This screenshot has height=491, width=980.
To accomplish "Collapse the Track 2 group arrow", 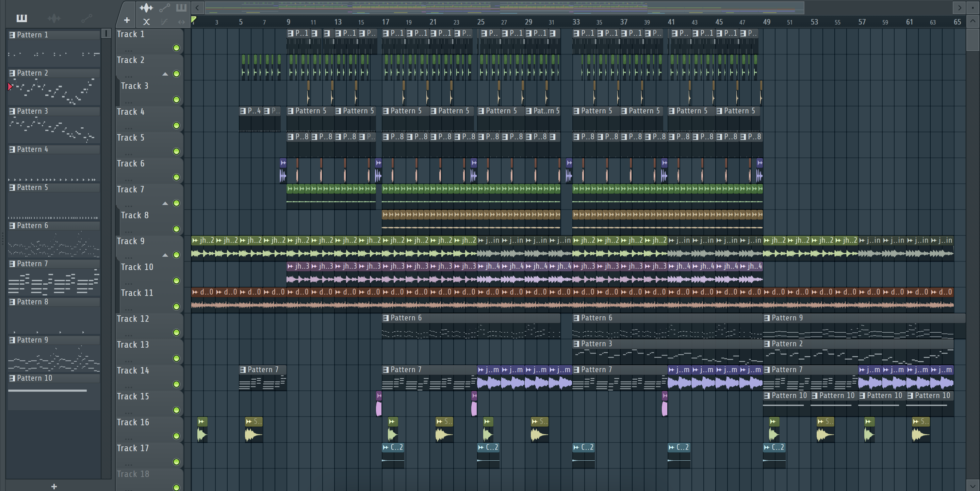I will pyautogui.click(x=165, y=74).
